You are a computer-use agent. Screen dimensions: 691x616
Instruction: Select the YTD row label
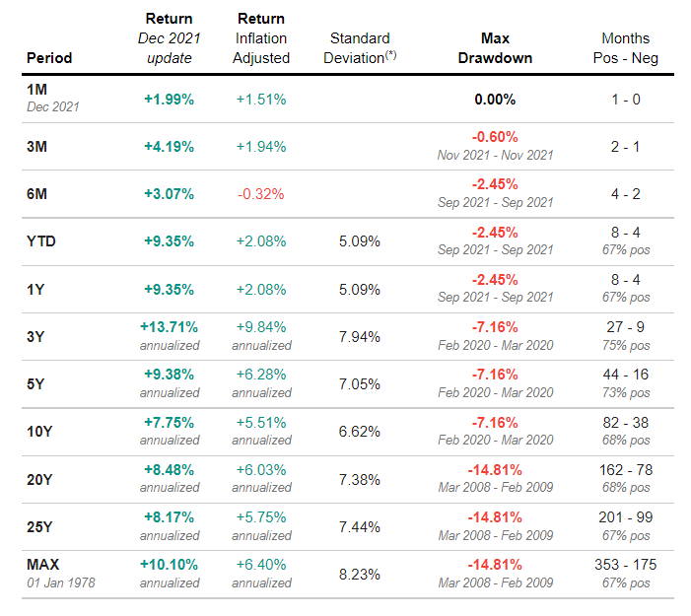tap(41, 241)
